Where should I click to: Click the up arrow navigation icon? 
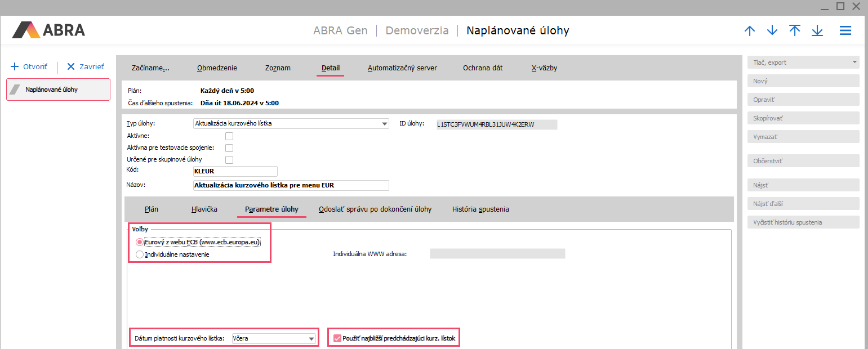749,31
